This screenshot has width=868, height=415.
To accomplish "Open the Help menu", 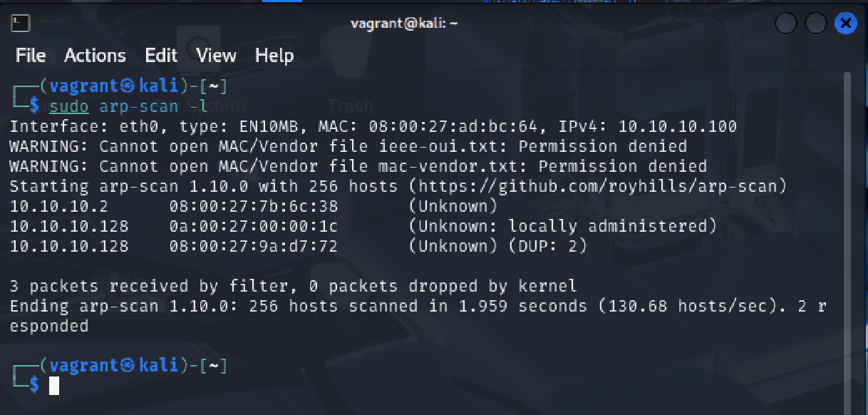I will pyautogui.click(x=274, y=56).
